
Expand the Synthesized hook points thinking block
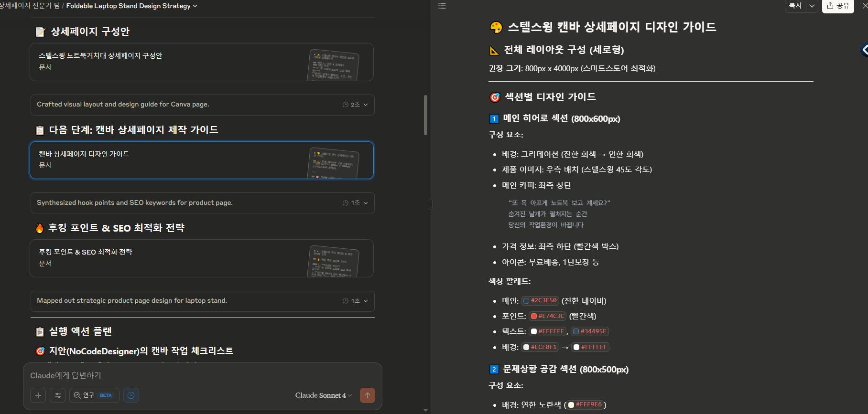pyautogui.click(x=202, y=203)
